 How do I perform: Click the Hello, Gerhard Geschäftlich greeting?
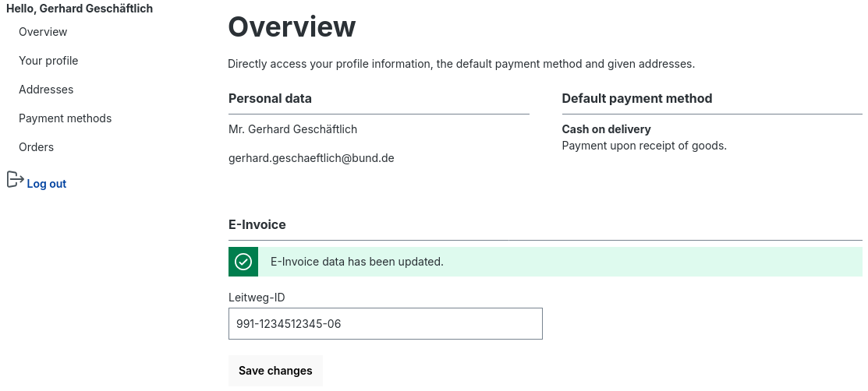pos(80,9)
